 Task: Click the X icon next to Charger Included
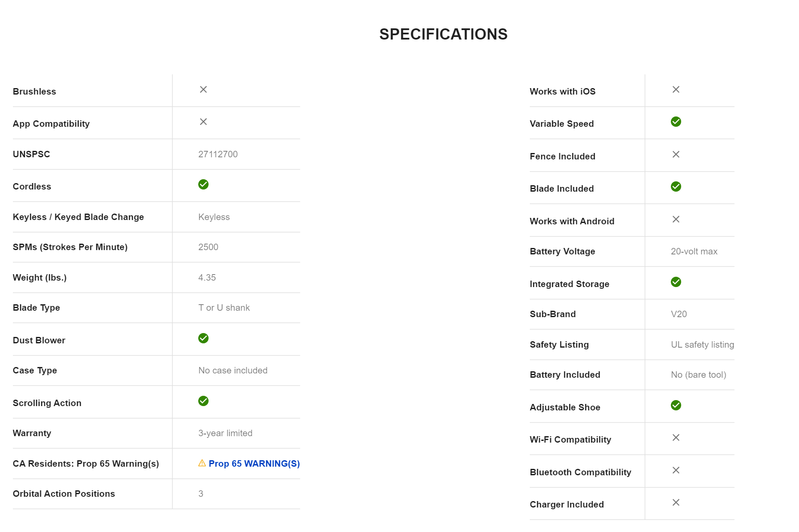click(676, 502)
